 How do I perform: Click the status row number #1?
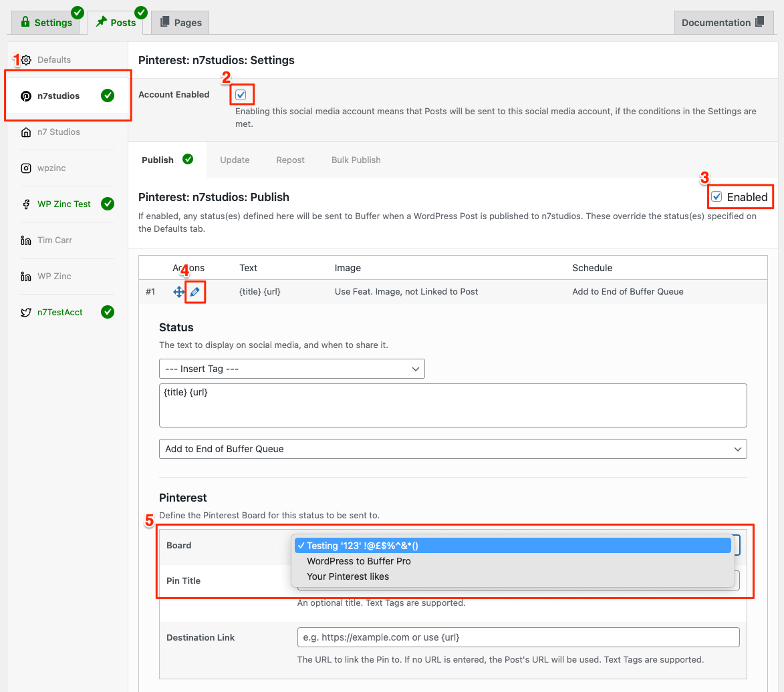(x=150, y=292)
